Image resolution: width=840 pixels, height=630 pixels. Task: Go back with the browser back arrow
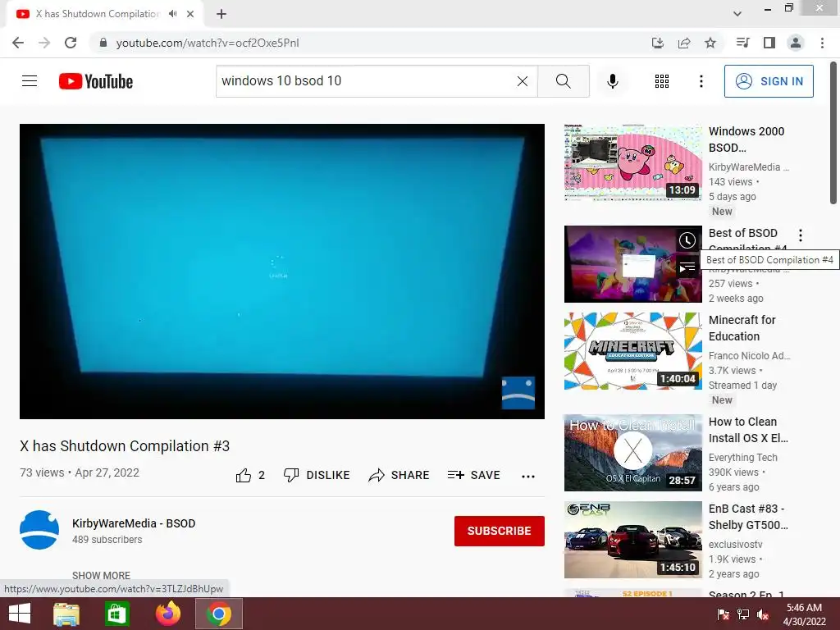click(x=18, y=43)
